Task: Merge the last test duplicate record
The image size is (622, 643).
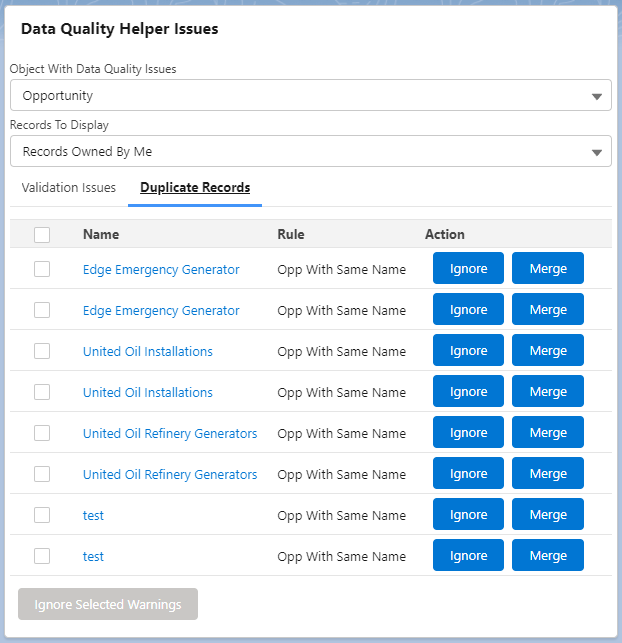Action: (x=548, y=556)
